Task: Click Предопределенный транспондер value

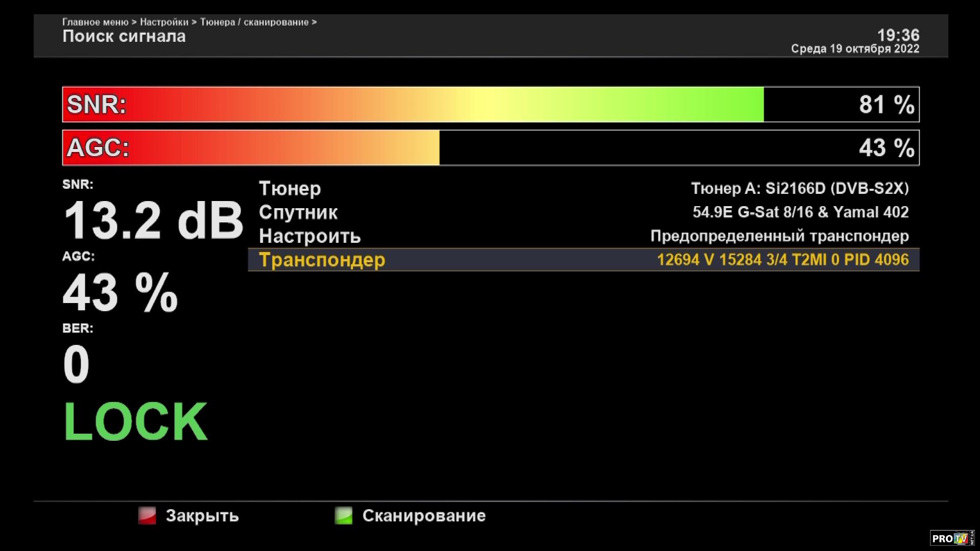Action: tap(779, 236)
